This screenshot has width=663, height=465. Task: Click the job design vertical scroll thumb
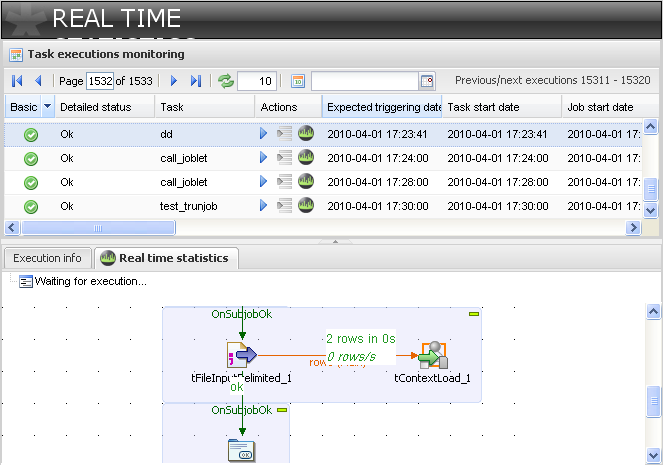coord(654,400)
